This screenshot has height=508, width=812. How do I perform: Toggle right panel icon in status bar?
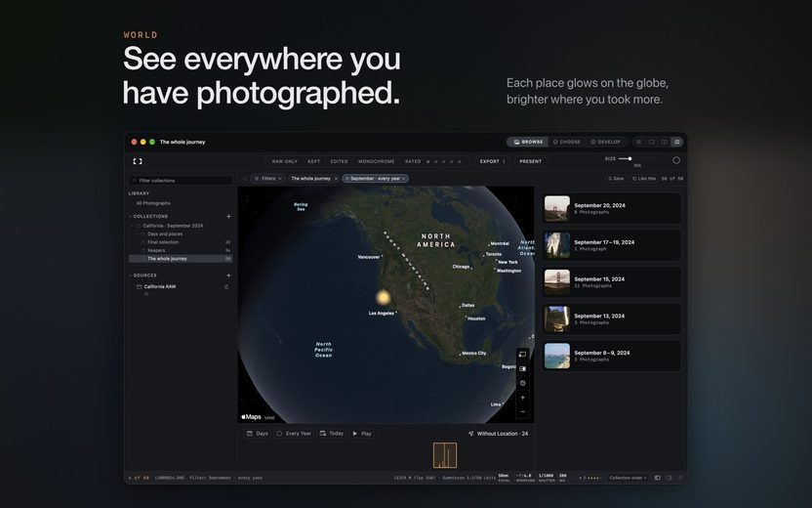pos(669,478)
